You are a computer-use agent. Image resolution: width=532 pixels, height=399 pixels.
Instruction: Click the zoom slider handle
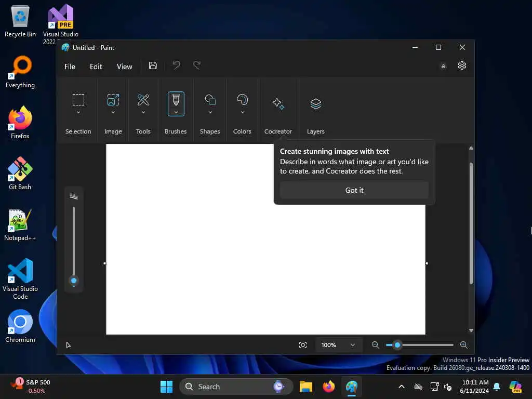397,345
